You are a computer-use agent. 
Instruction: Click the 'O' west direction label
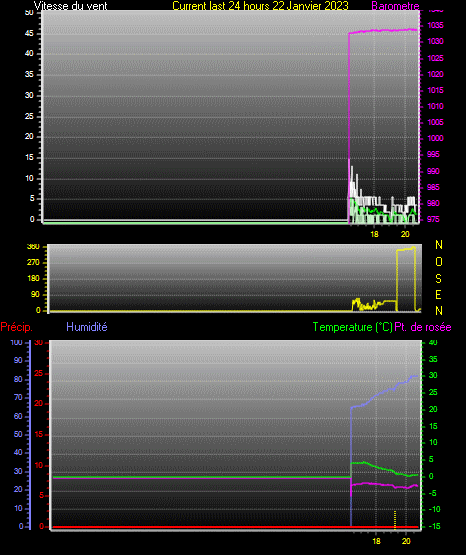[439, 262]
